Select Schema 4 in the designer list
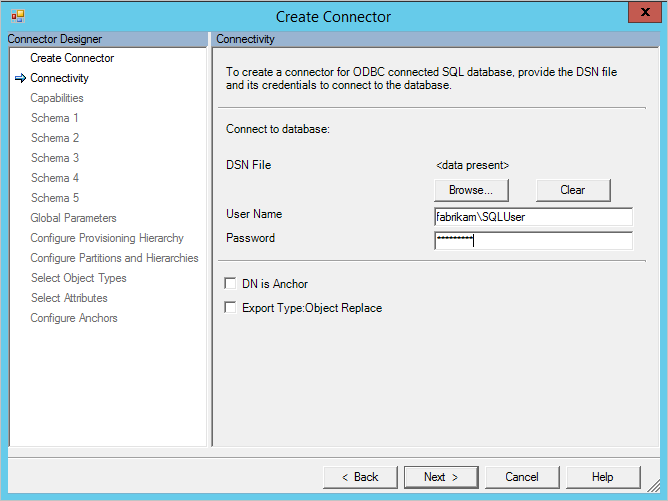Image resolution: width=668 pixels, height=501 pixels. [55, 178]
